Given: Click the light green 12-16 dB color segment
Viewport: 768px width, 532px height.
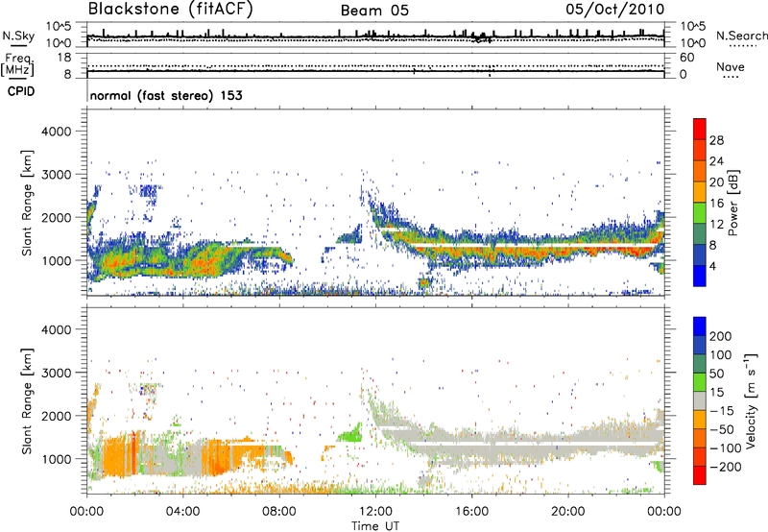Looking at the screenshot, I should (700, 213).
